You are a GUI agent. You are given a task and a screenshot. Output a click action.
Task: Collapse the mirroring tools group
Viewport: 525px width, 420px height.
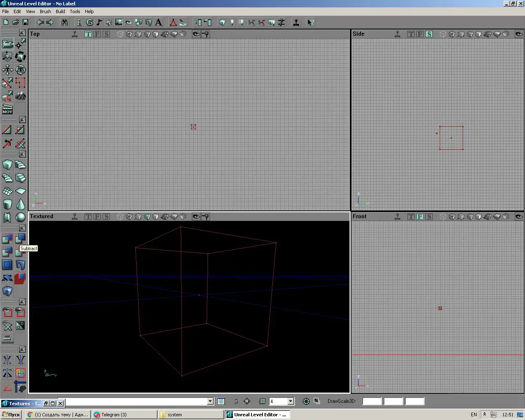click(x=22, y=349)
